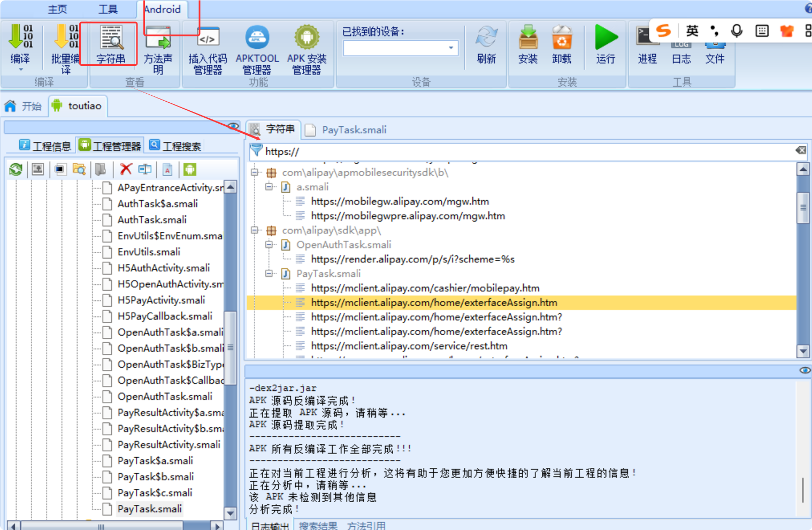Switch to the Android ribbon tab

[162, 9]
